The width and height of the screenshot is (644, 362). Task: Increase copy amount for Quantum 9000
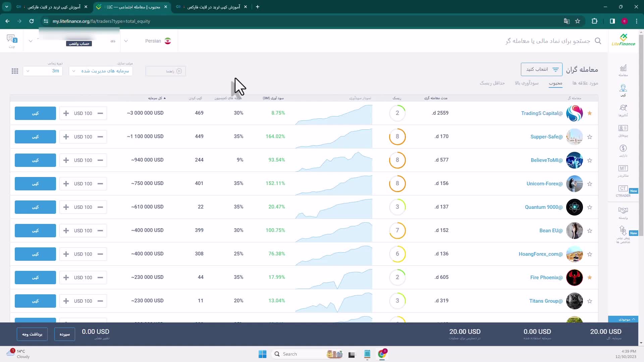pos(66,207)
